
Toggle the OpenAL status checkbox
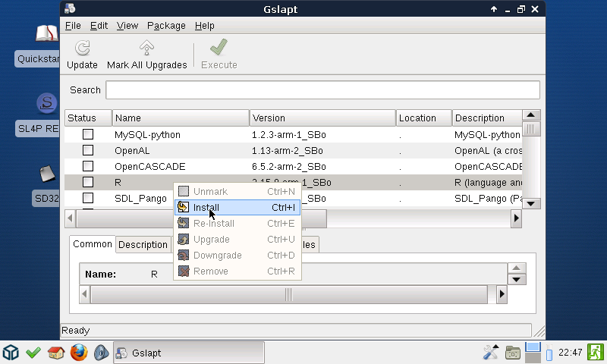pyautogui.click(x=88, y=150)
